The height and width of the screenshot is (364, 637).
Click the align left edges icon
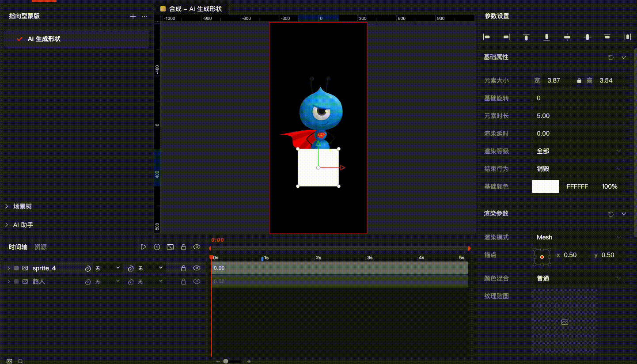pyautogui.click(x=487, y=37)
